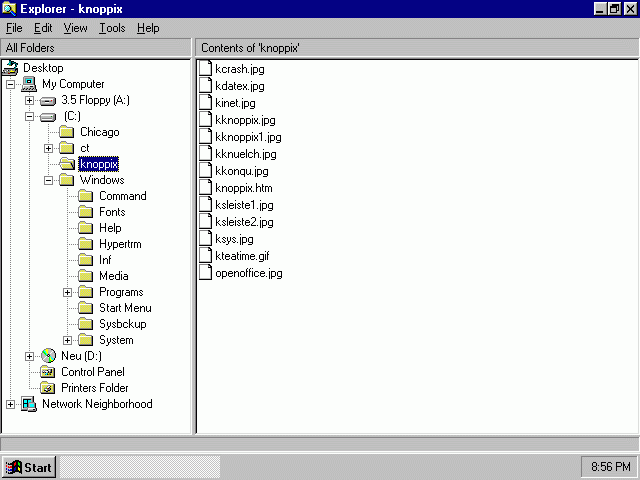640x480 pixels.
Task: Select the file kknoppix1.jpg
Action: (248, 137)
